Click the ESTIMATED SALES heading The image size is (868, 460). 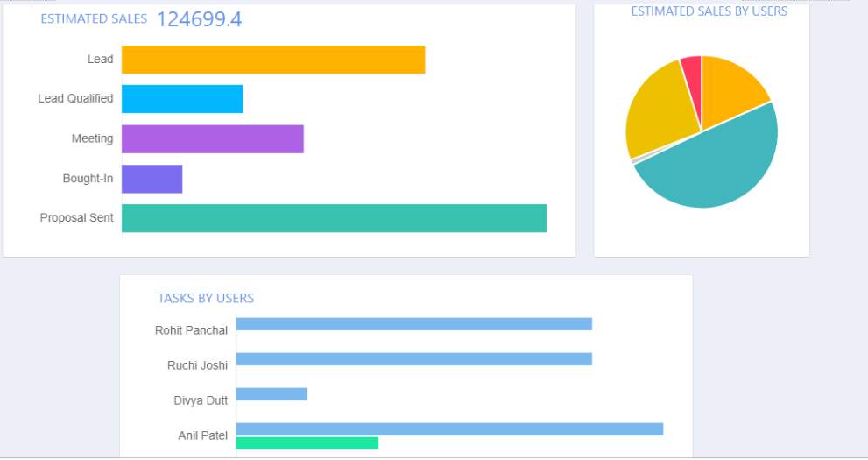[94, 18]
